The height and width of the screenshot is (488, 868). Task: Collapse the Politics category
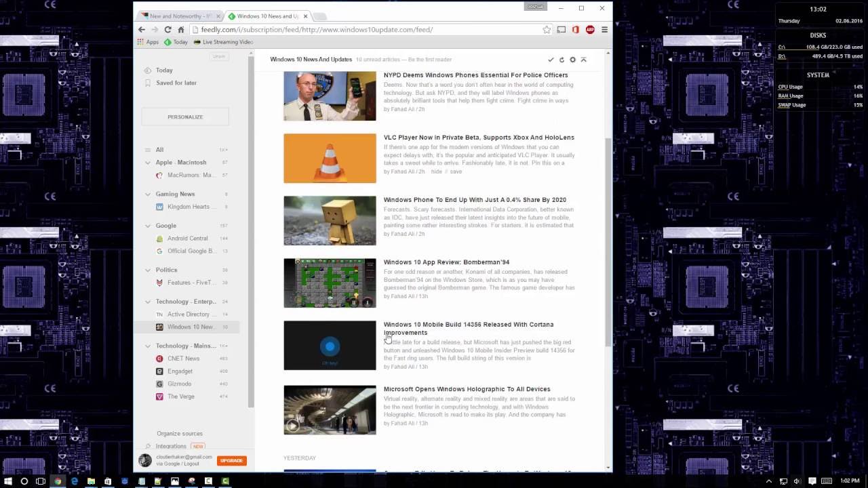[x=148, y=270]
